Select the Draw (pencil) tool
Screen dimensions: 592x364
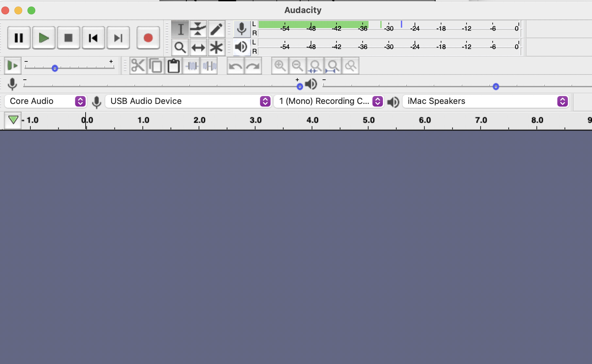(x=217, y=29)
